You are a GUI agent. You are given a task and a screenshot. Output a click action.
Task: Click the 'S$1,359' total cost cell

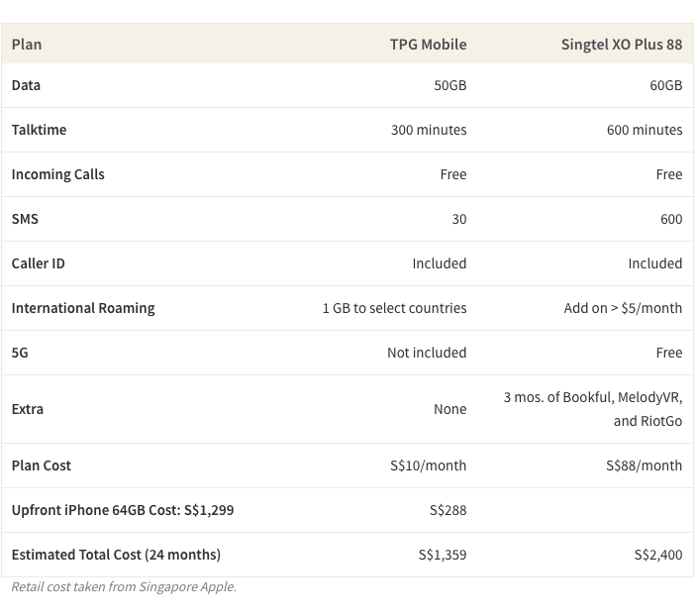(x=443, y=555)
